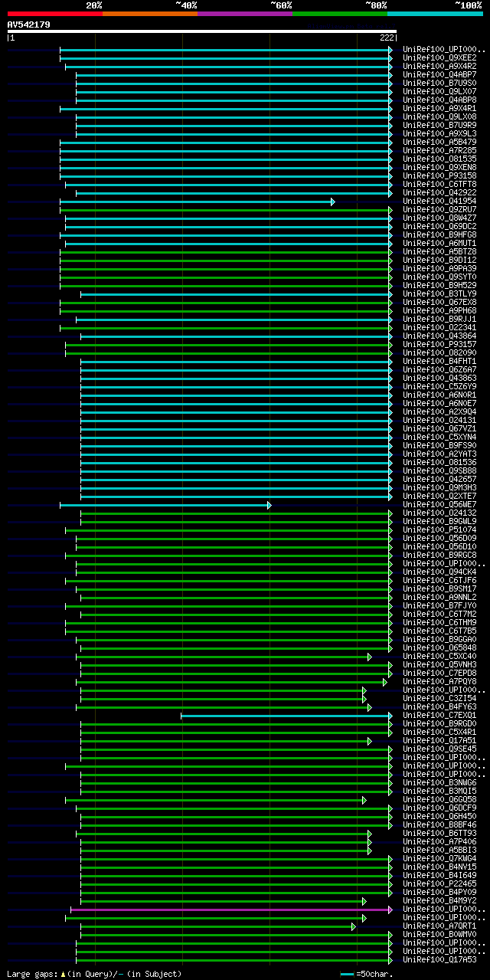Click the cyan alignment bar for UniRef100_C7EXQ1
The image size is (490, 980).
(286, 716)
